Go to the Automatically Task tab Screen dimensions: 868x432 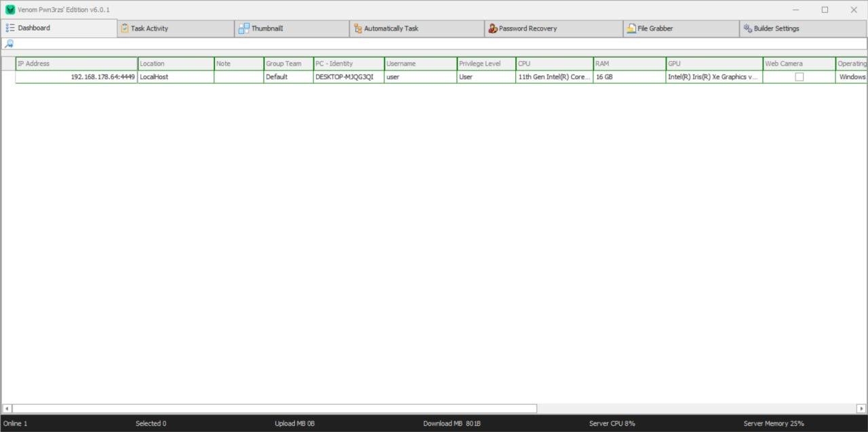pos(417,28)
